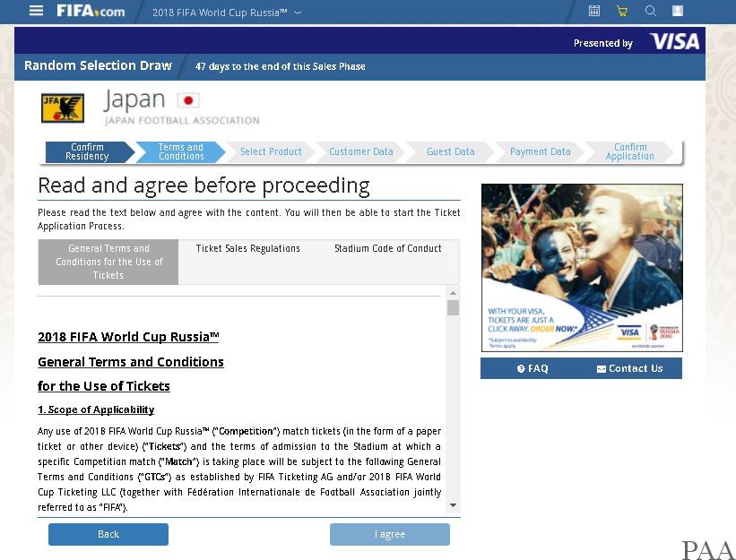The image size is (736, 560).
Task: Click the Random Selection Draw heading
Action: tap(98, 65)
